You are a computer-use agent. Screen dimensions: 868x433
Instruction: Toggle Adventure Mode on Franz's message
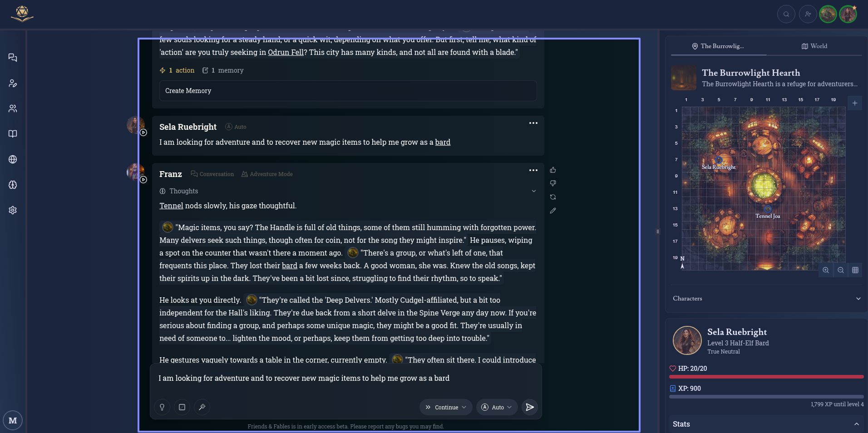pos(267,174)
